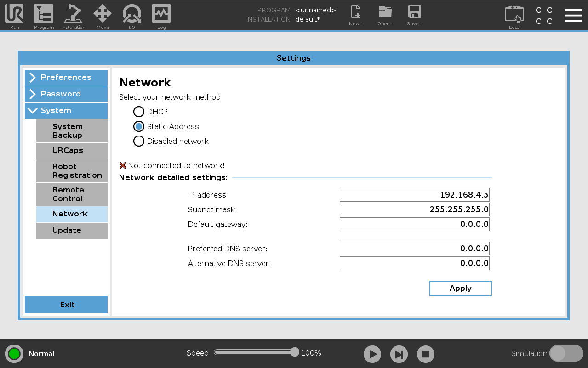The width and height of the screenshot is (588, 368).
Task: Select the DHCP network method
Action: [x=139, y=112]
